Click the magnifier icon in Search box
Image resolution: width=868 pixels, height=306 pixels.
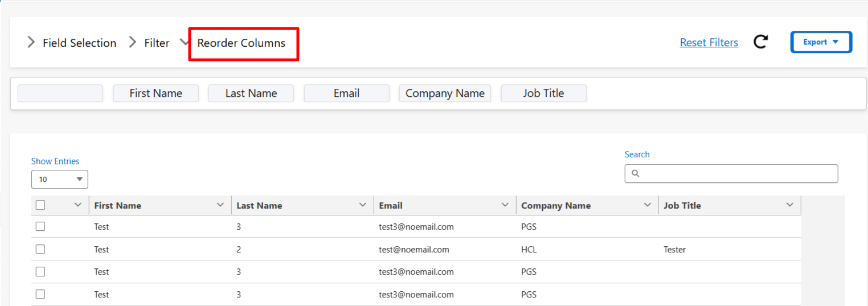click(636, 174)
